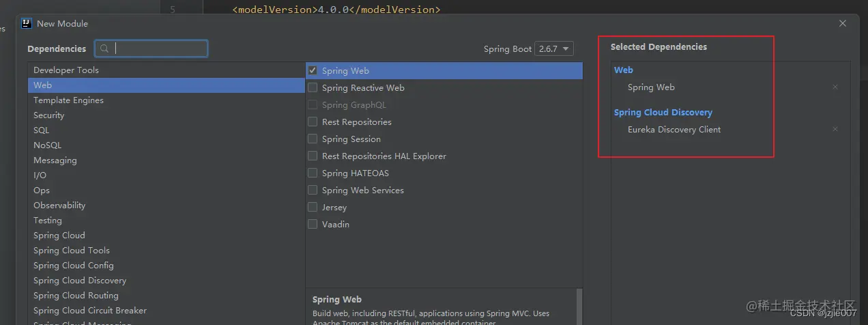Click the Web group heading in Selected Dependencies

point(624,70)
